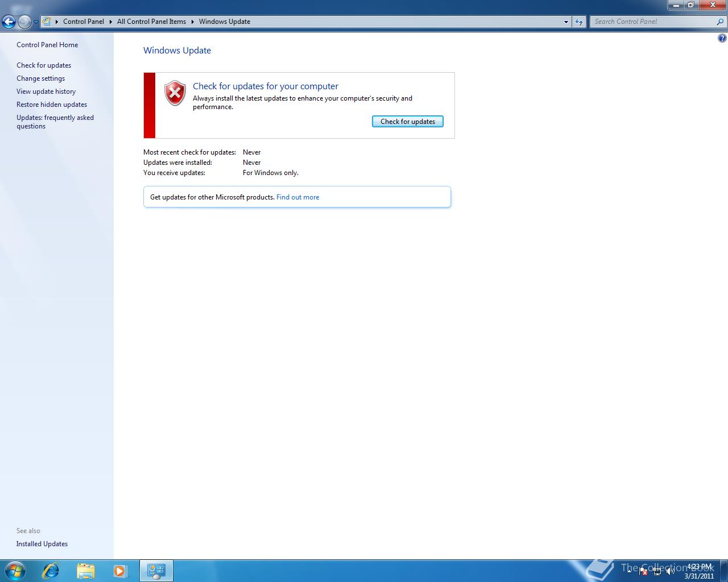The image size is (728, 582).
Task: Open Control Panel Home link
Action: coord(47,45)
